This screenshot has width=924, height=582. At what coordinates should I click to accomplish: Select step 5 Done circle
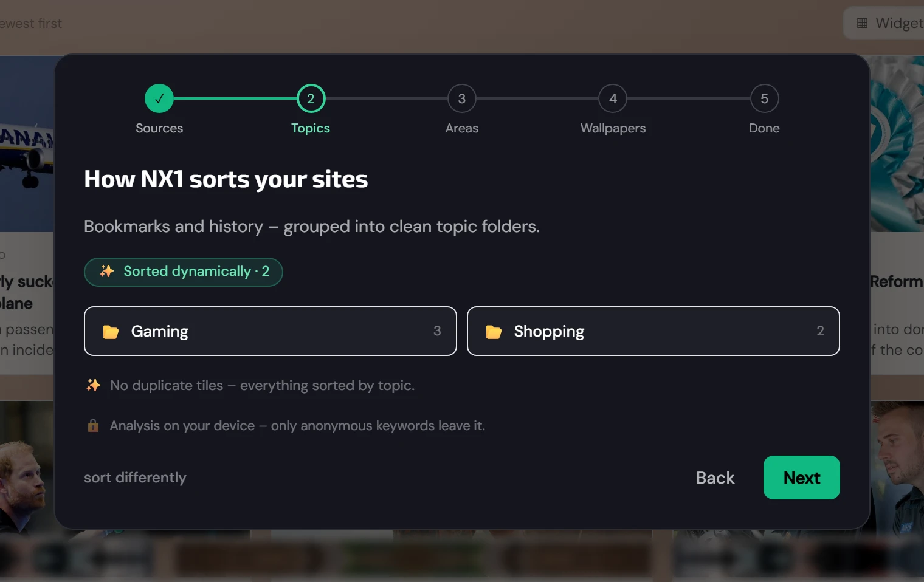764,98
